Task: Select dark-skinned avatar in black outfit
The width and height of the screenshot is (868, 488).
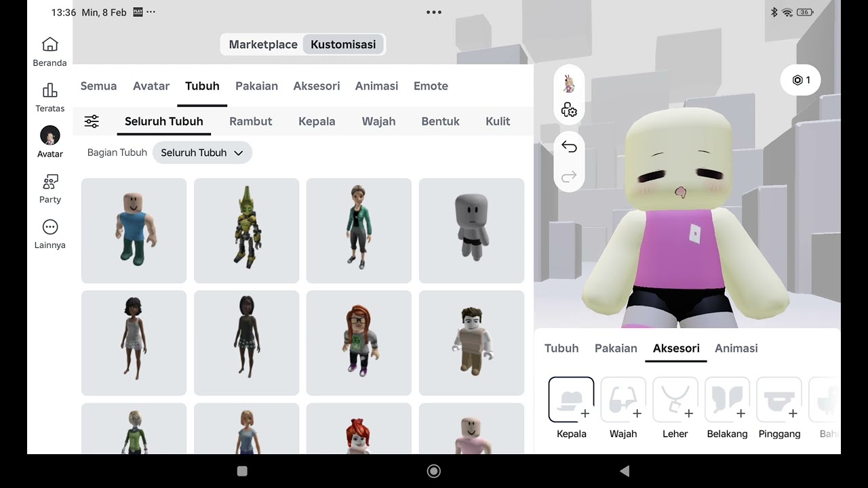Action: [x=246, y=343]
